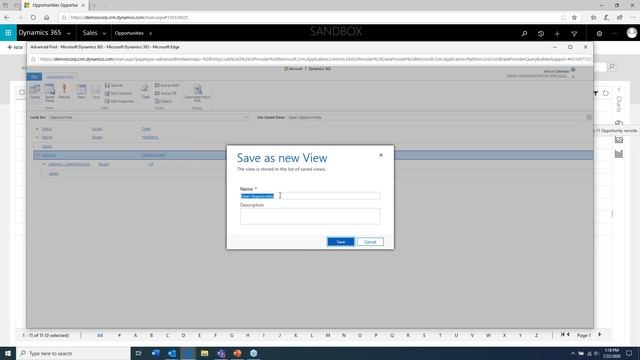This screenshot has height=360, width=640.
Task: Click Group AND in the ribbon
Action: pyautogui.click(x=167, y=85)
